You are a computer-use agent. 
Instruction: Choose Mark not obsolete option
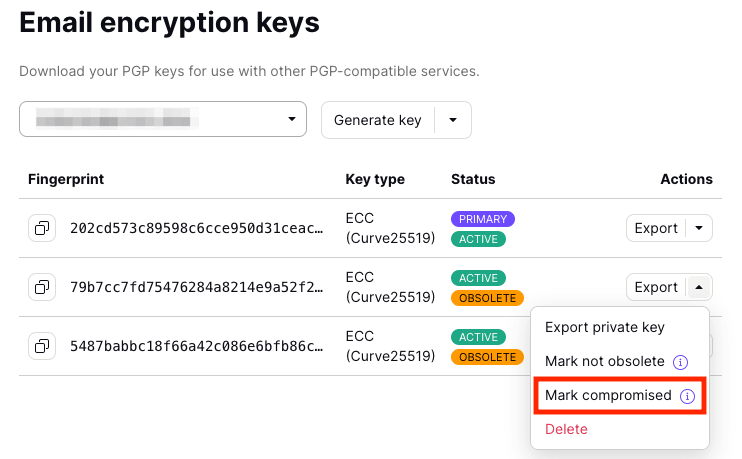[x=604, y=361]
